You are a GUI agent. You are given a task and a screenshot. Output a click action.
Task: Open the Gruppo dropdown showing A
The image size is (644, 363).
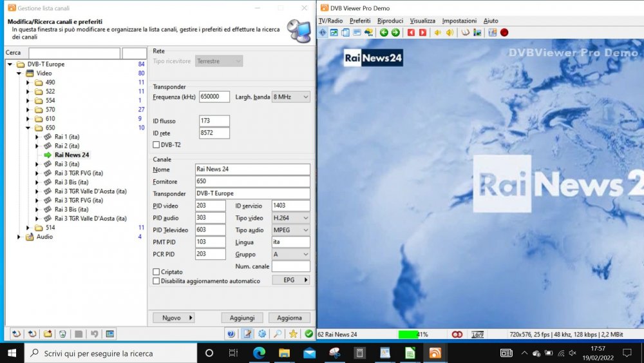pyautogui.click(x=291, y=254)
